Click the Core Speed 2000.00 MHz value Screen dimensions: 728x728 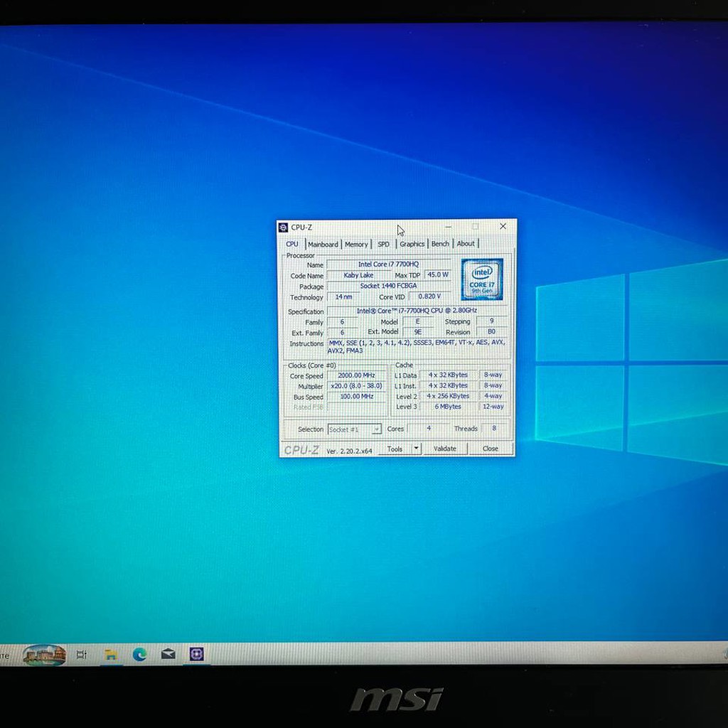pyautogui.click(x=356, y=375)
